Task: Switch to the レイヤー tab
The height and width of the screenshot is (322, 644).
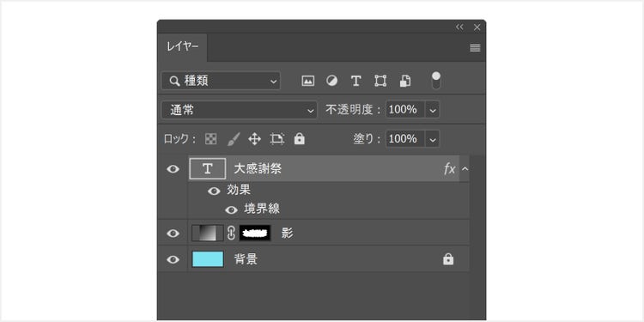Action: [182, 47]
